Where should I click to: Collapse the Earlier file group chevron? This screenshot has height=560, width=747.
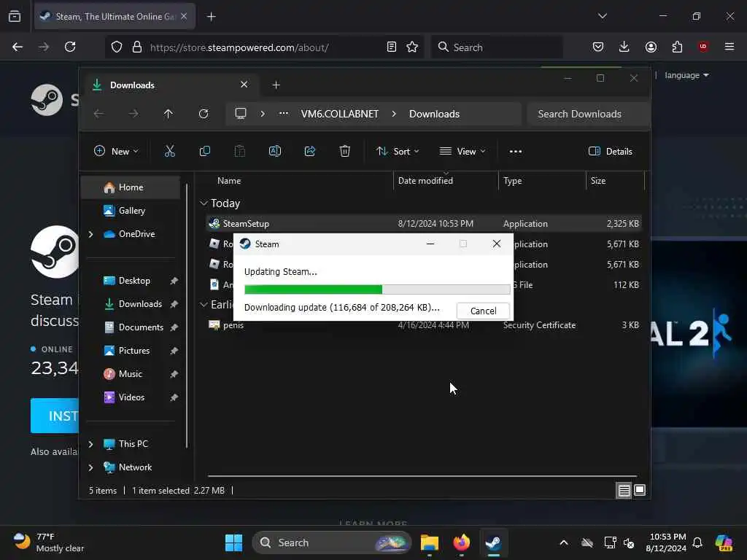(204, 304)
